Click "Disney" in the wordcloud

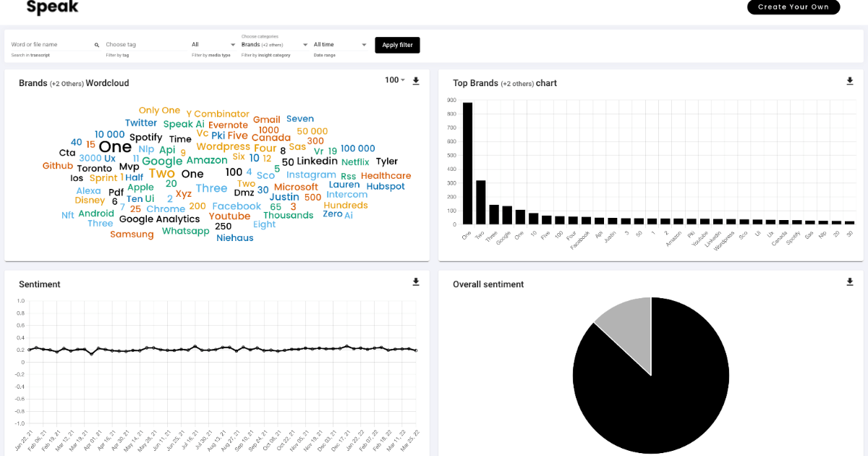coord(90,200)
